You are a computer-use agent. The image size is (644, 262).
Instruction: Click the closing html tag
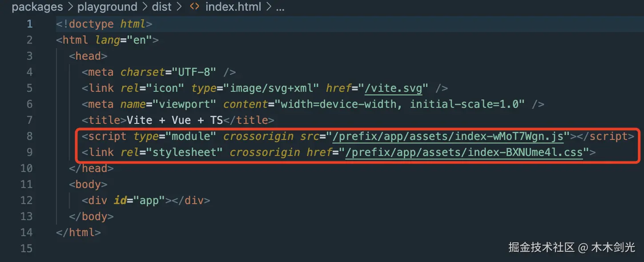click(x=78, y=233)
